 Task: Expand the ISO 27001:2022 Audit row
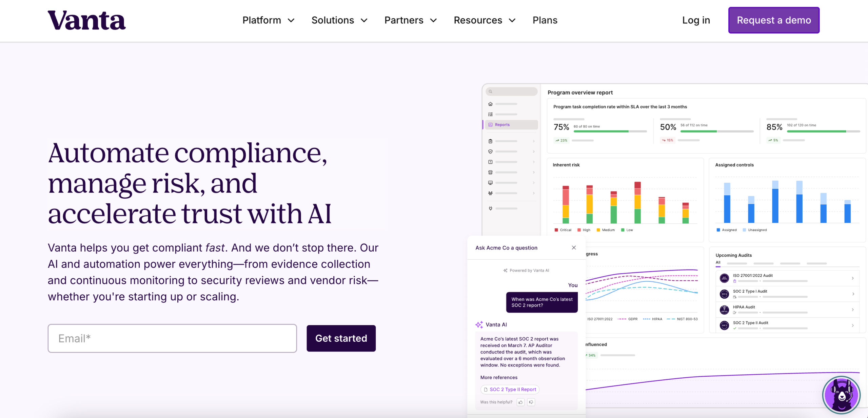[852, 278]
